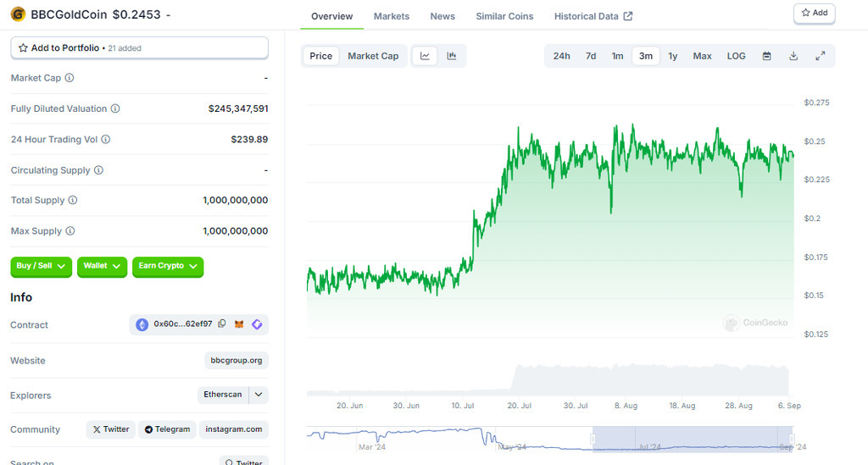Open the Buy / Sell dropdown

[x=41, y=266]
